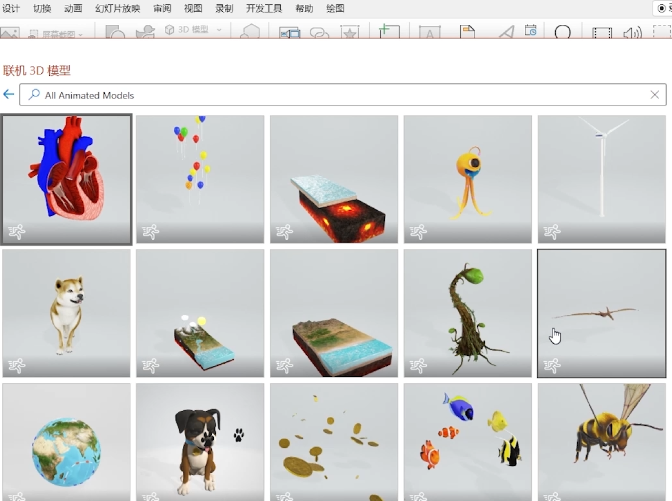Click the record button at top right
This screenshot has height=501, width=672.
click(663, 8)
